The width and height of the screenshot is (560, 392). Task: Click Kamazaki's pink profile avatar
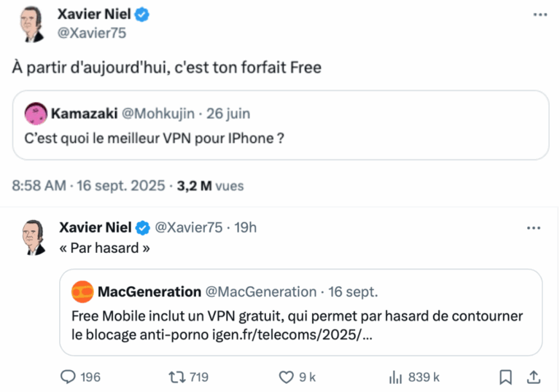[36, 113]
